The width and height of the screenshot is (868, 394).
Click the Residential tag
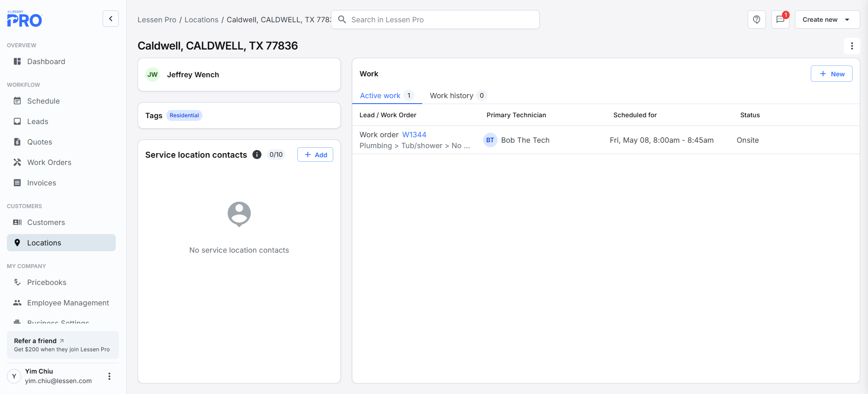click(184, 115)
